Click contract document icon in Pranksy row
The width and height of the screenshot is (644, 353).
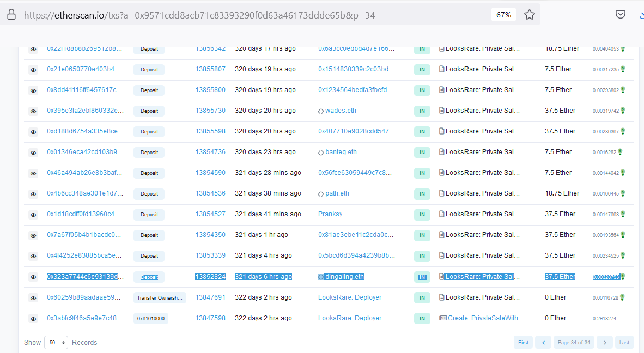tap(441, 214)
